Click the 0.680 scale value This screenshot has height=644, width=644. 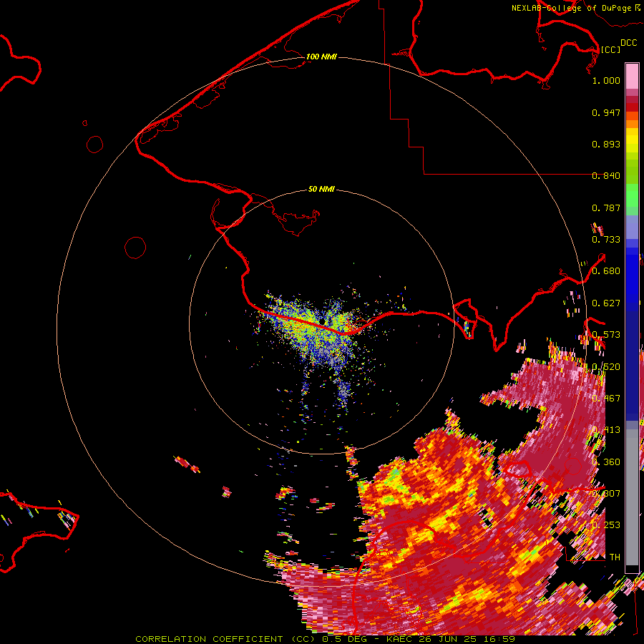point(606,271)
